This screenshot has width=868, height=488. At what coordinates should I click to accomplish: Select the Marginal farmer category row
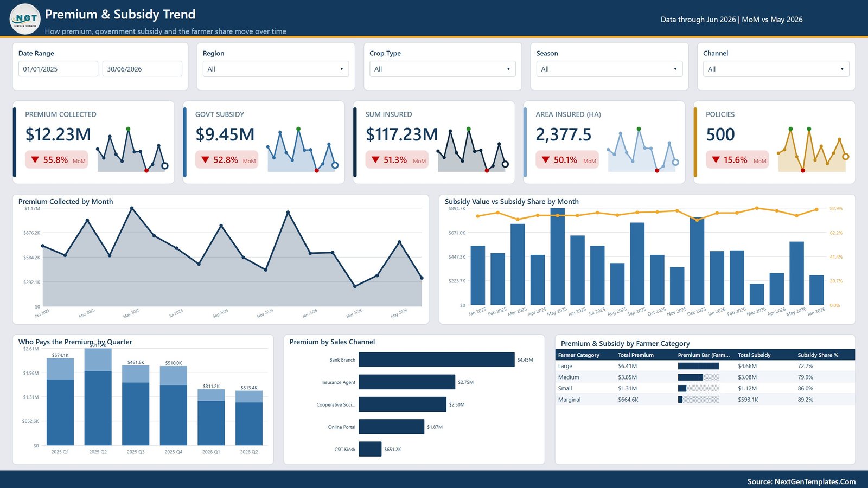pyautogui.click(x=705, y=400)
